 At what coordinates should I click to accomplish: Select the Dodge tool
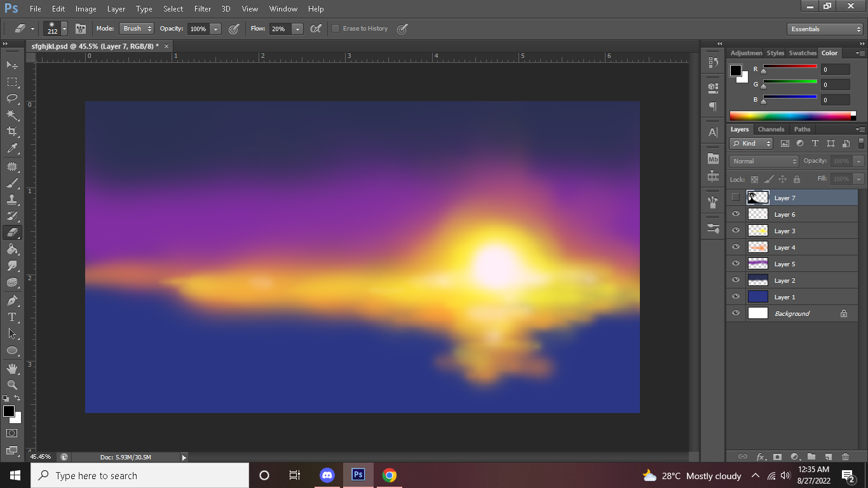(x=12, y=282)
